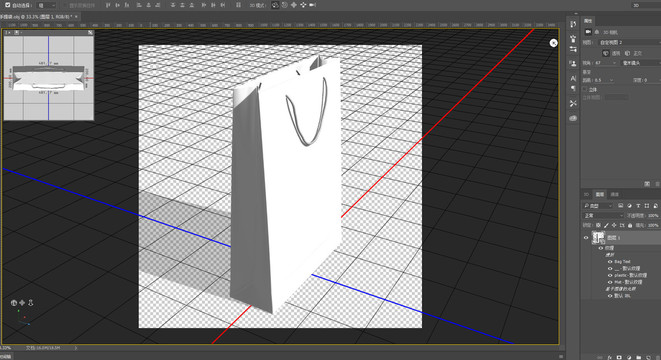Screen dimensions: 661x360
Task: Open the blend mode dropdown in Layers
Action: coord(603,215)
